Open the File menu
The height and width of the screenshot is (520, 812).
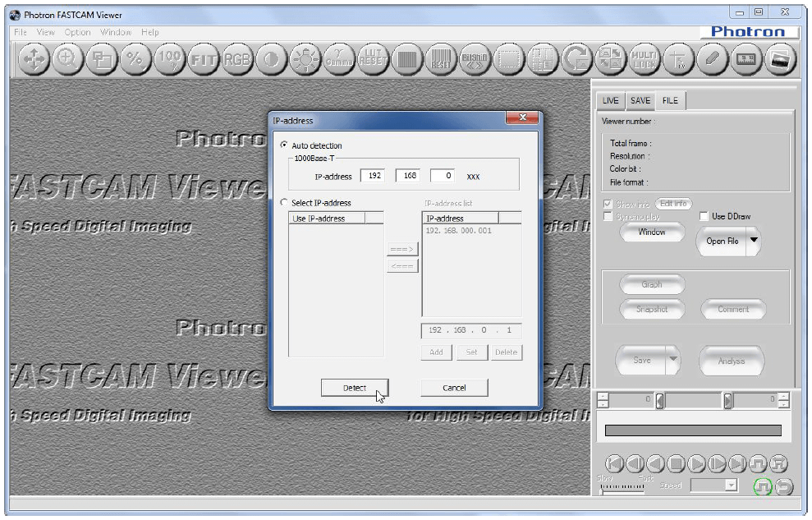(x=21, y=32)
